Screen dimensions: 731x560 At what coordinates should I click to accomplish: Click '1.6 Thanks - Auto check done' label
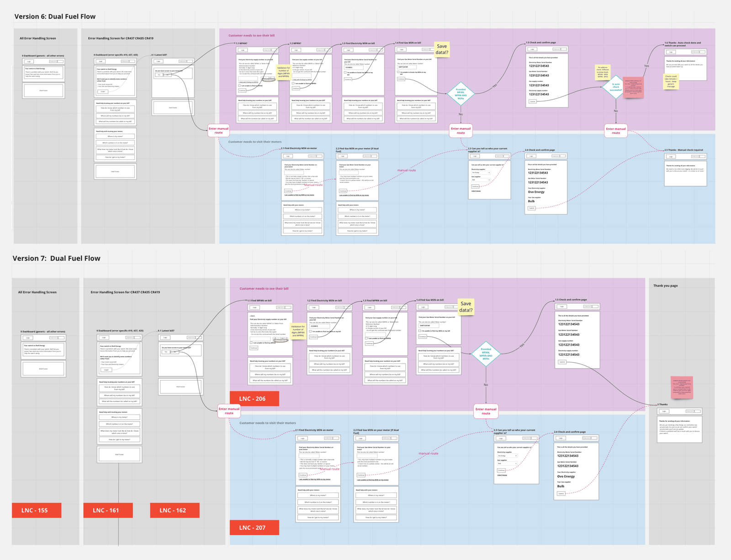[683, 44]
